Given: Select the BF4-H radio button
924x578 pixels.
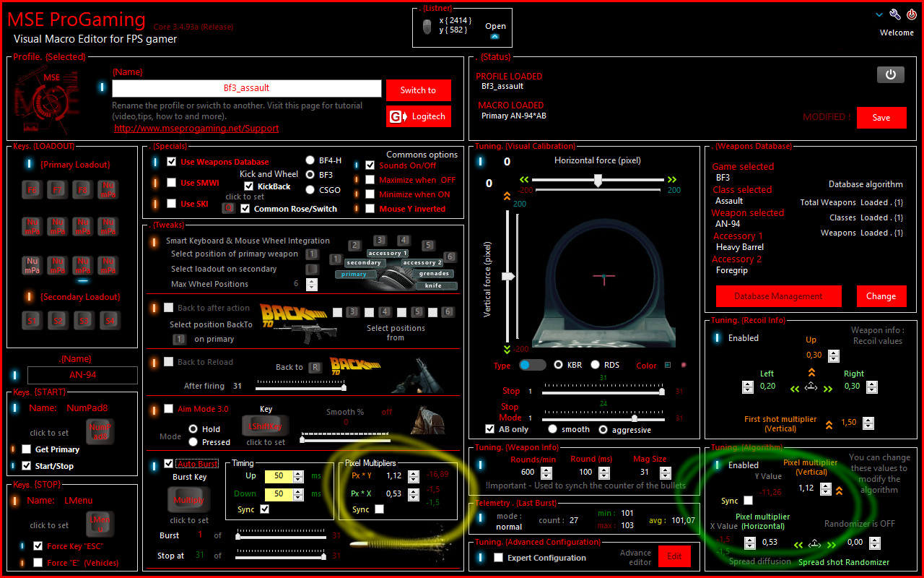Looking at the screenshot, I should point(310,160).
